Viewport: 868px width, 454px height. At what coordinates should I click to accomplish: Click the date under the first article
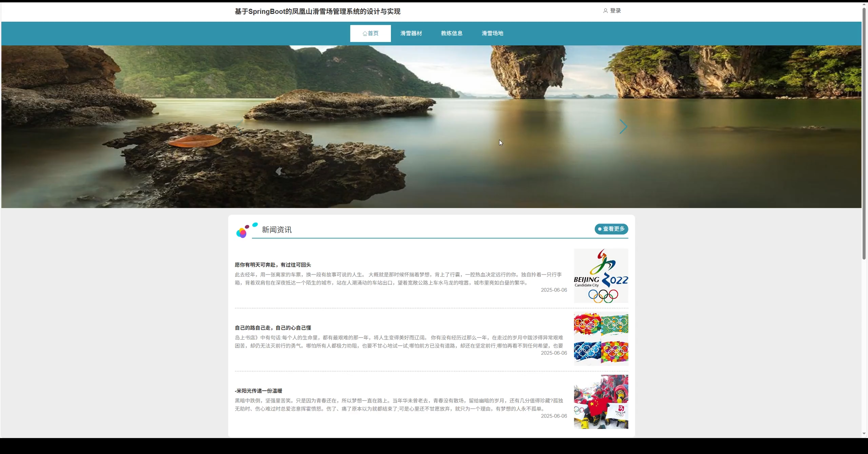(x=554, y=290)
